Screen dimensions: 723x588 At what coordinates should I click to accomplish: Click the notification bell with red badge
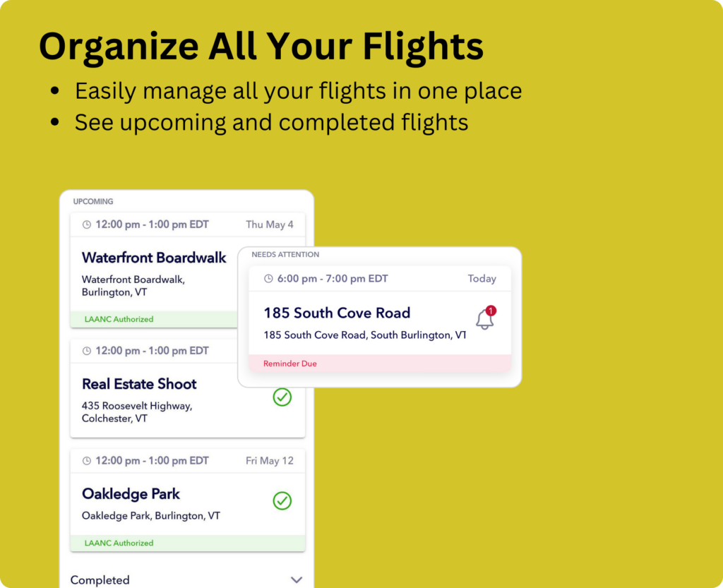486,318
